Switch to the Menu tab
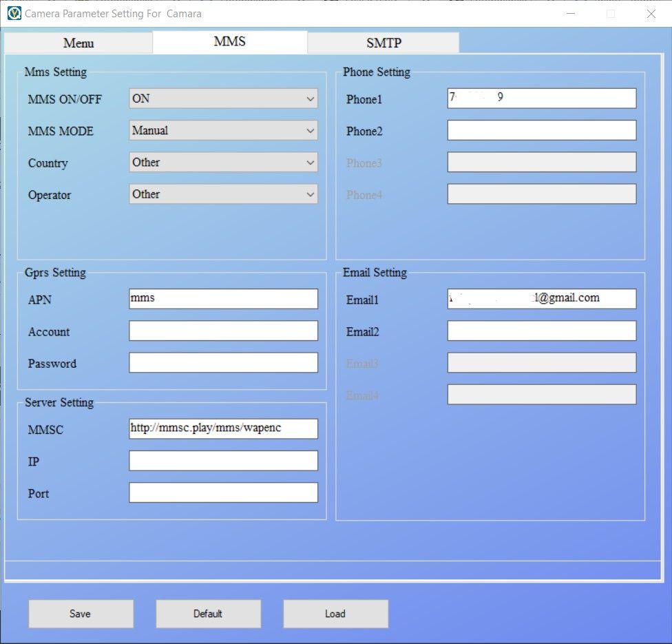This screenshot has height=644, width=672. click(x=78, y=43)
